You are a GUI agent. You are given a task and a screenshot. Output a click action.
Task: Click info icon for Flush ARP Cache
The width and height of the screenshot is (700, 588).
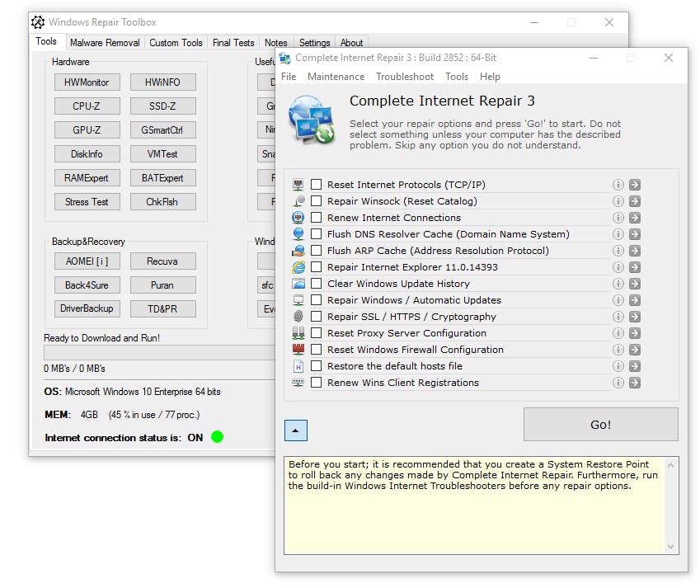click(618, 251)
